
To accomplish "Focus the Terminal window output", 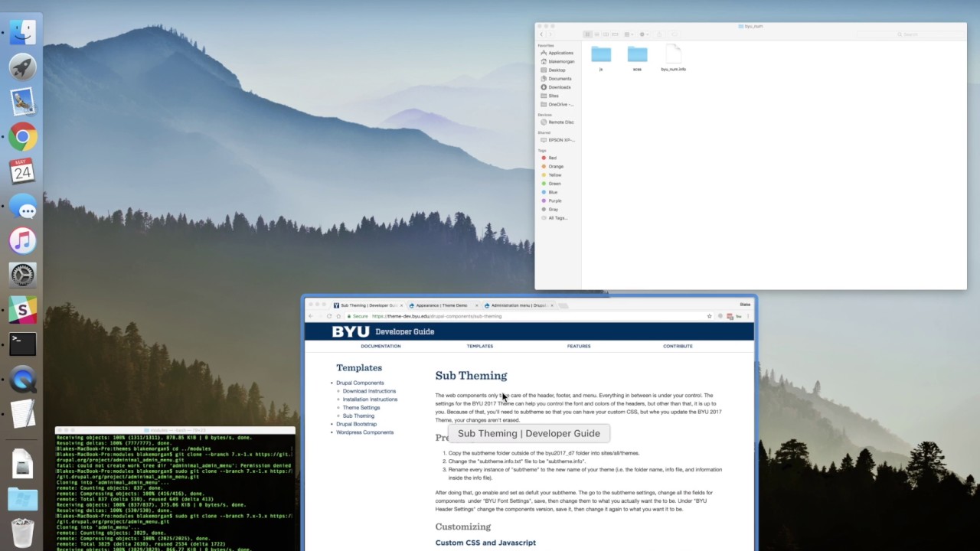I will point(175,492).
